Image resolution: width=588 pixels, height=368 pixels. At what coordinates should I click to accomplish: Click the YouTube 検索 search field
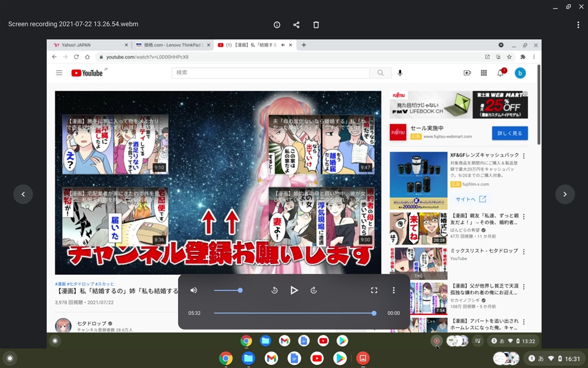pos(270,73)
